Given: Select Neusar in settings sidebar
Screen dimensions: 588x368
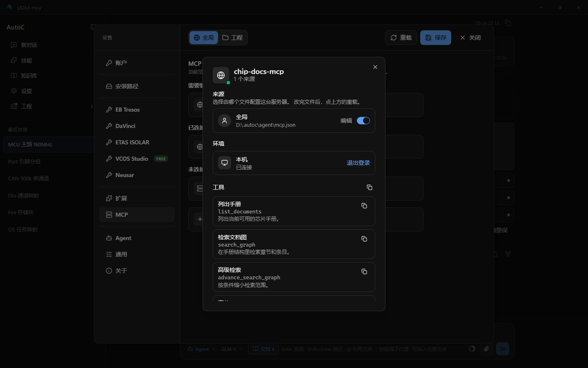Looking at the screenshot, I should (x=137, y=175).
